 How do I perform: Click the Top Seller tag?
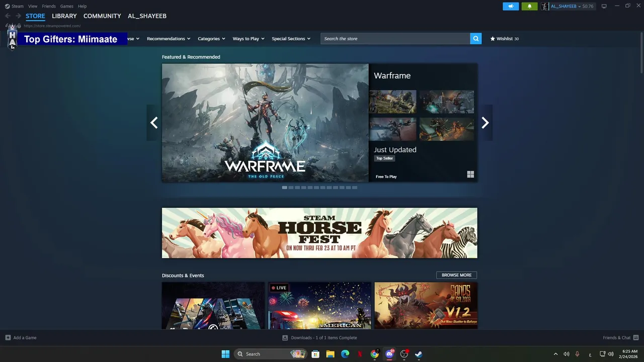click(x=384, y=158)
